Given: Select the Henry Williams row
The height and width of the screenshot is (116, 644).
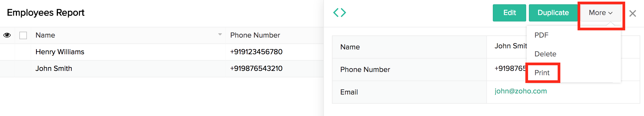Looking at the screenshot, I should (60, 52).
